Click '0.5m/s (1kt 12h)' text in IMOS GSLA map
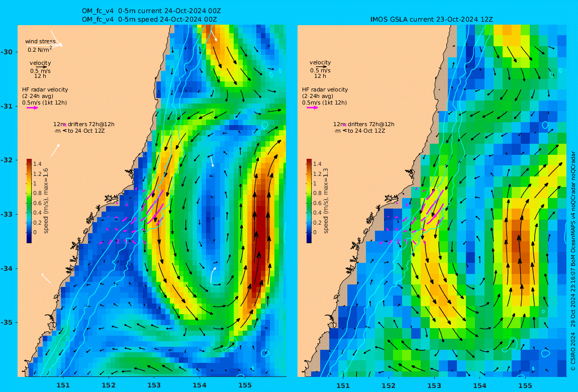This screenshot has width=578, height=392. point(325,103)
